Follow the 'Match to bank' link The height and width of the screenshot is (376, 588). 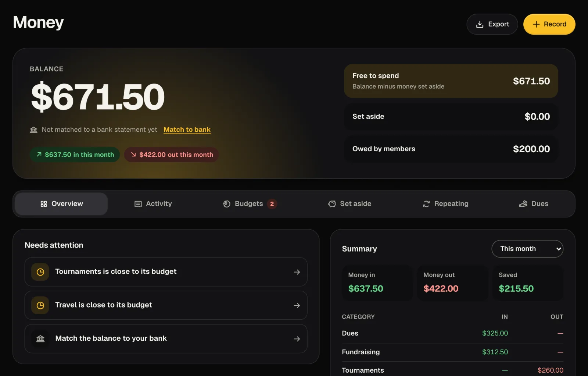click(x=187, y=130)
